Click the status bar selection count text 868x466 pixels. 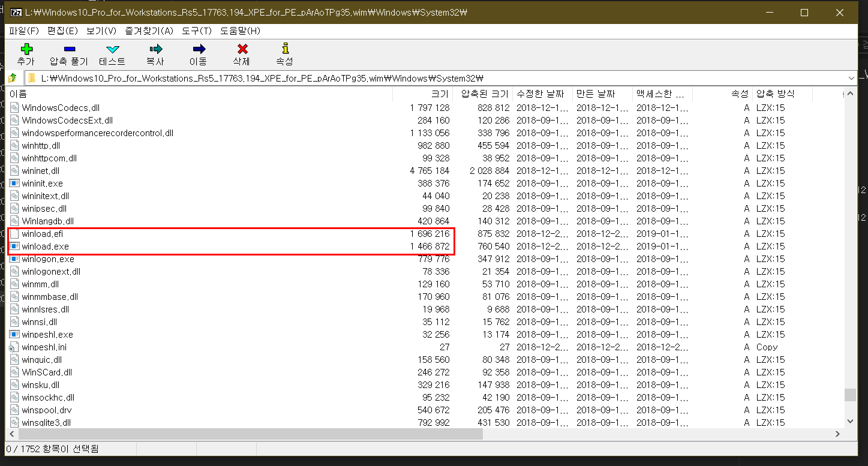pyautogui.click(x=52, y=449)
